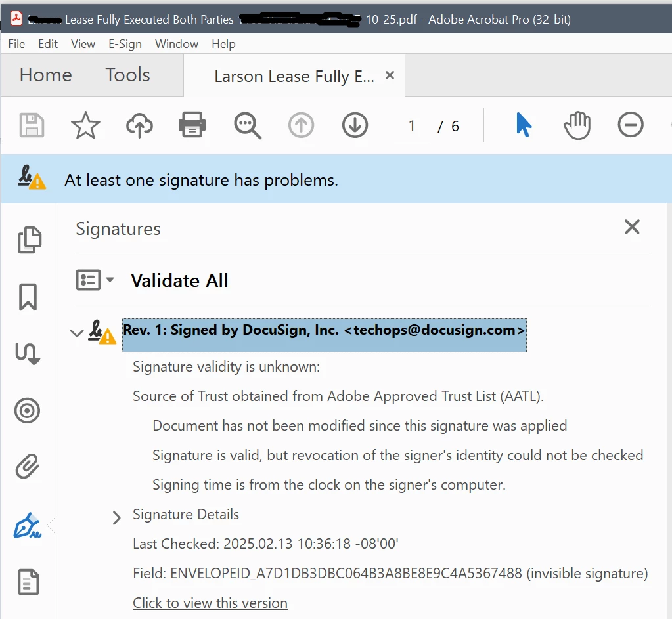Activate the Hand pan tool

click(577, 125)
